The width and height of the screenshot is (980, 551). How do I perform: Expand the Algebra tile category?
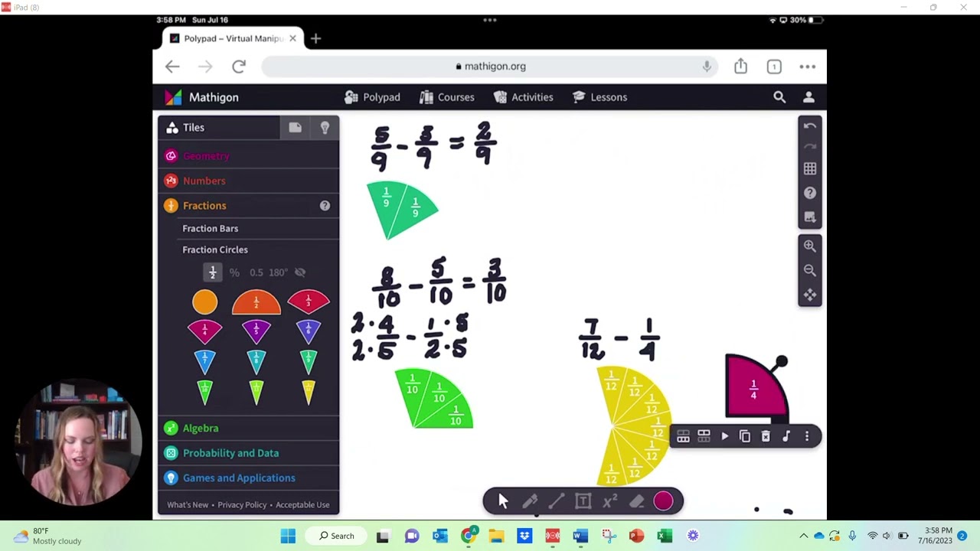[248, 429]
